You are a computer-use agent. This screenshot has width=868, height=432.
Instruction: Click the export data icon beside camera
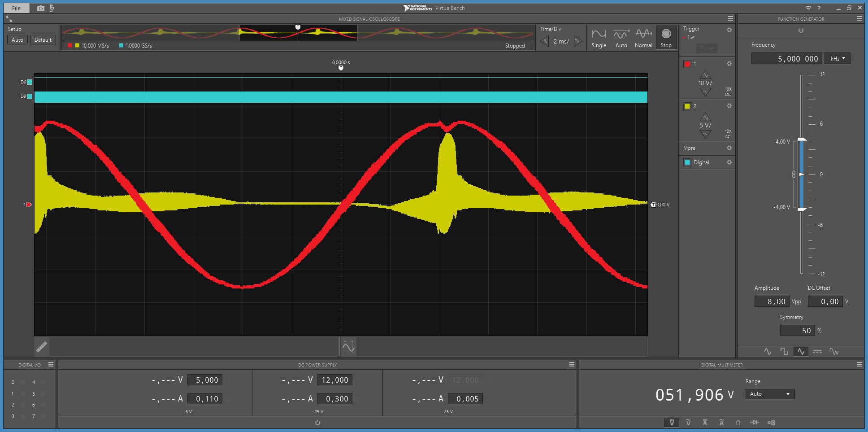click(x=52, y=8)
